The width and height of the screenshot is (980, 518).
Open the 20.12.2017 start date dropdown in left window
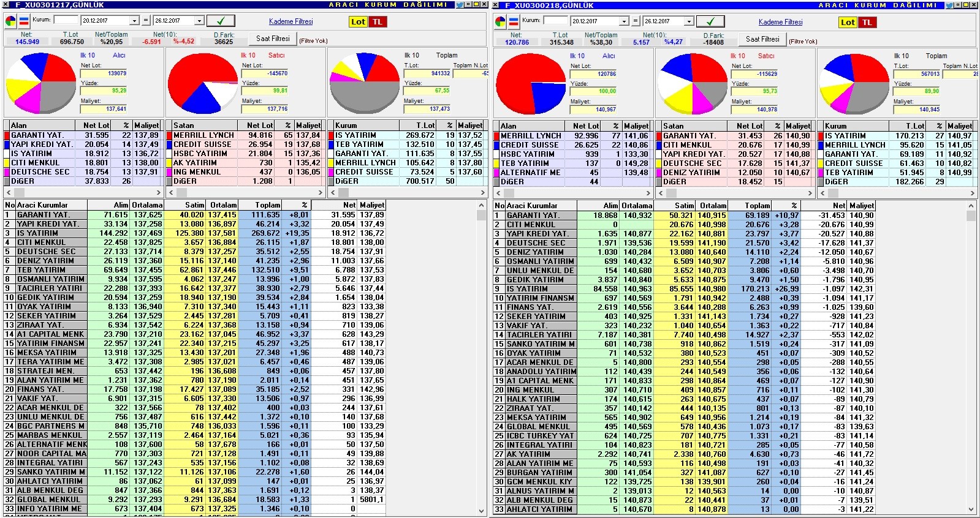pyautogui.click(x=134, y=21)
